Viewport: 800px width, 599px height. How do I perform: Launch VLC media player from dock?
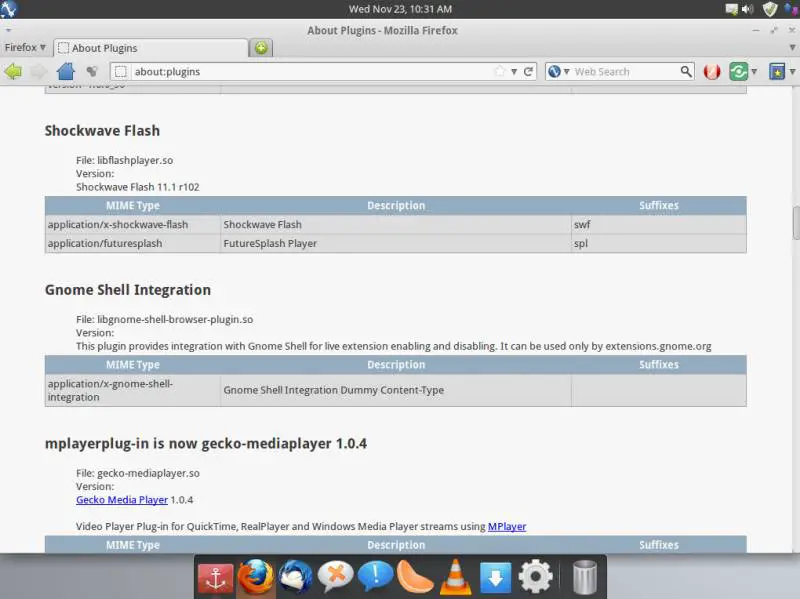click(455, 577)
